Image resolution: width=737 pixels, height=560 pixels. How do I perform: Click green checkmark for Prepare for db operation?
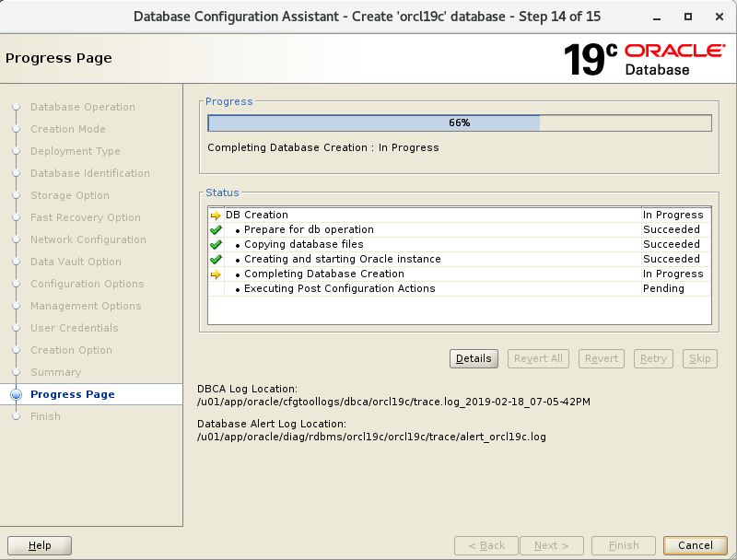pos(216,229)
